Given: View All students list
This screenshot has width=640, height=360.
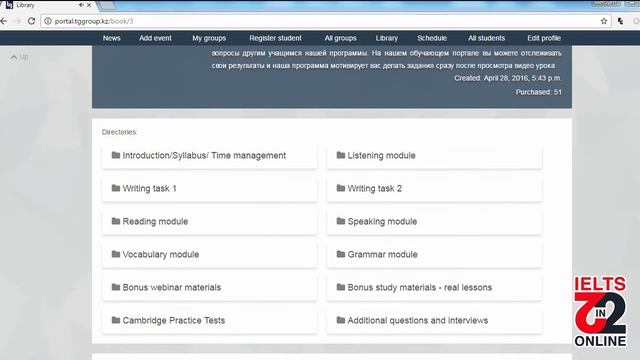Looking at the screenshot, I should click(x=487, y=38).
